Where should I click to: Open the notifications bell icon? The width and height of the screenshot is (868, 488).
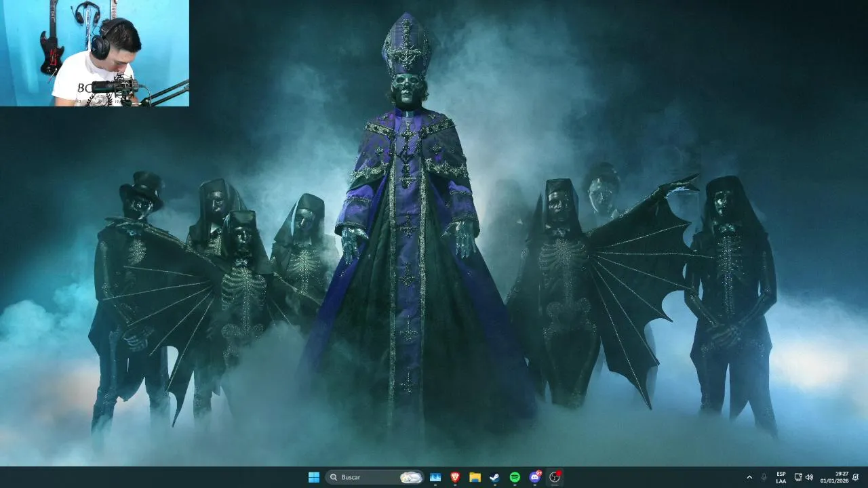pos(856,477)
